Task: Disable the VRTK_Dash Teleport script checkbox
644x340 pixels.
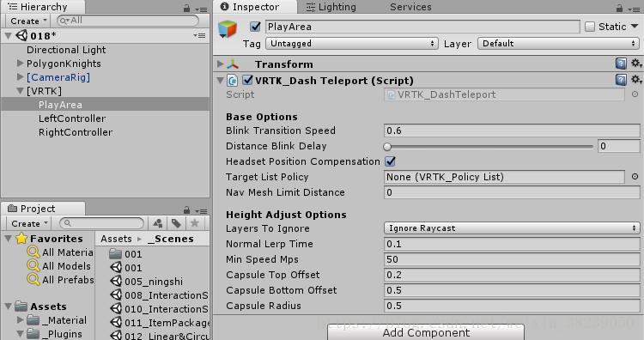Action: pos(247,80)
